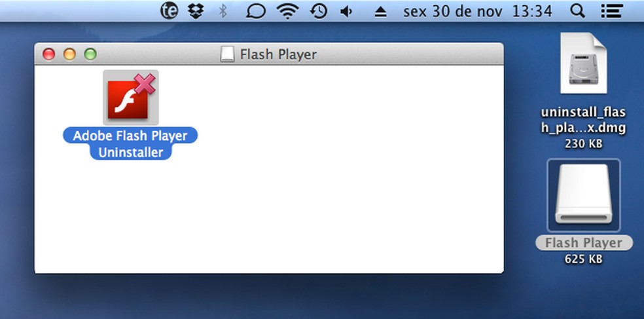
Task: Click the Adobe Flash Player Uninstaller label
Action: [130, 144]
